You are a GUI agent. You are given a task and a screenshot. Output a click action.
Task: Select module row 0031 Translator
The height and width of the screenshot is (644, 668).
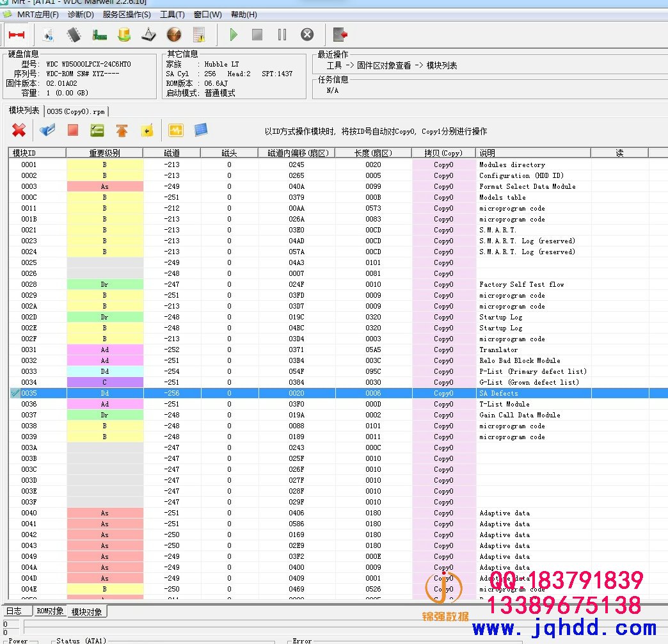click(x=338, y=350)
